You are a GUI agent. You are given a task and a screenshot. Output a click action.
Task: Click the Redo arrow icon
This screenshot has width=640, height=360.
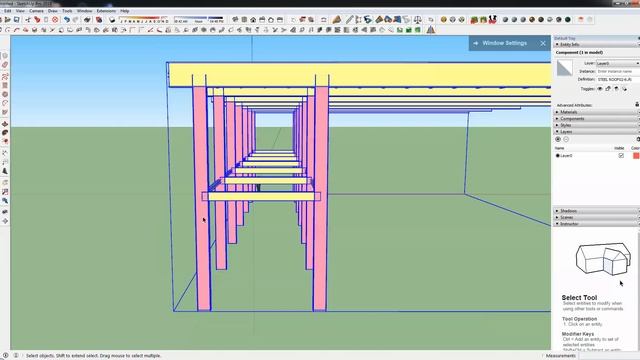pyautogui.click(x=76, y=20)
